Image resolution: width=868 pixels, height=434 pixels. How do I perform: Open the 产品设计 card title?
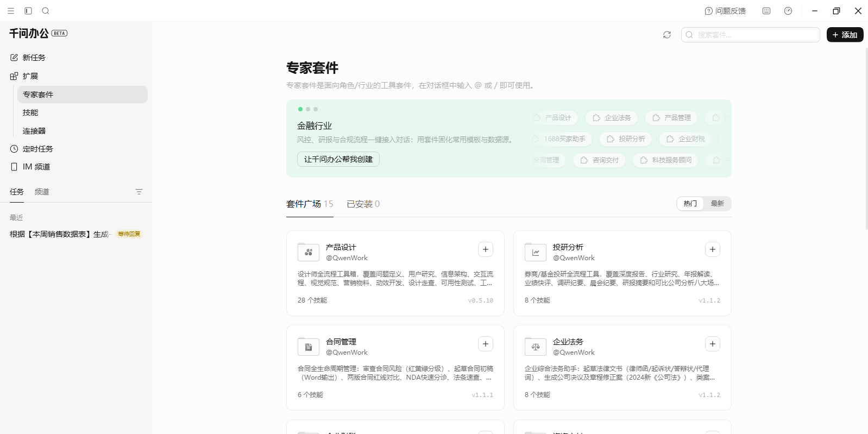pyautogui.click(x=341, y=247)
